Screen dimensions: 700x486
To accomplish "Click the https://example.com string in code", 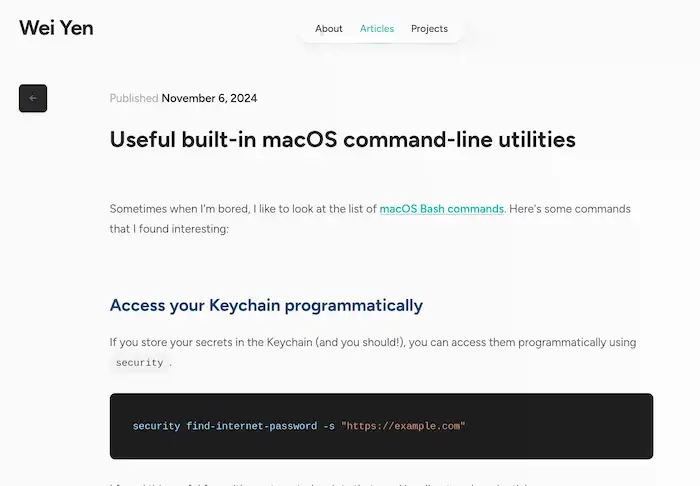I will [403, 426].
